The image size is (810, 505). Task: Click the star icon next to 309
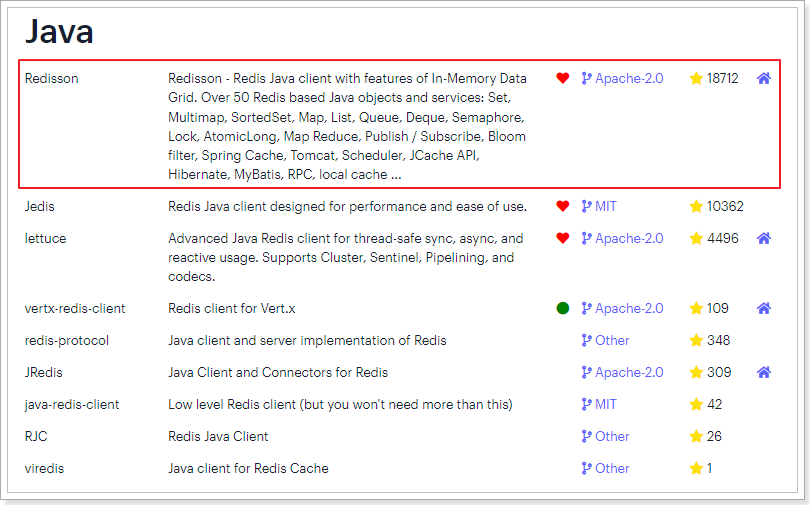[696, 372]
